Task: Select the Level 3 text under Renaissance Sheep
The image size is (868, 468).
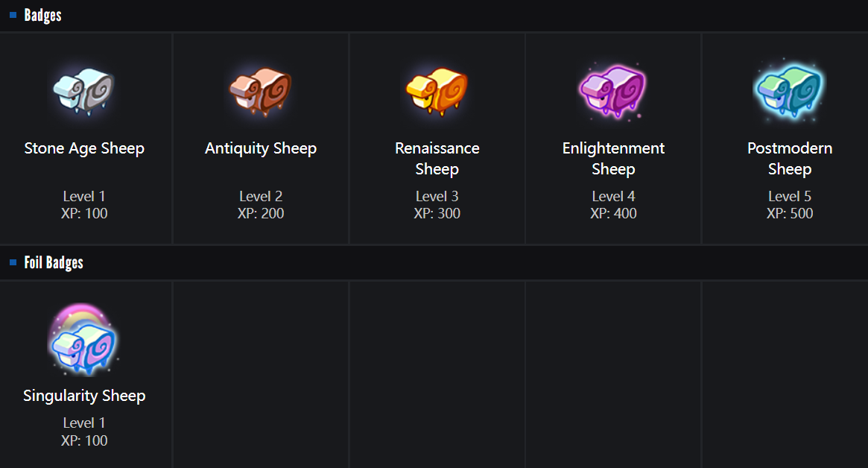Action: click(x=437, y=196)
